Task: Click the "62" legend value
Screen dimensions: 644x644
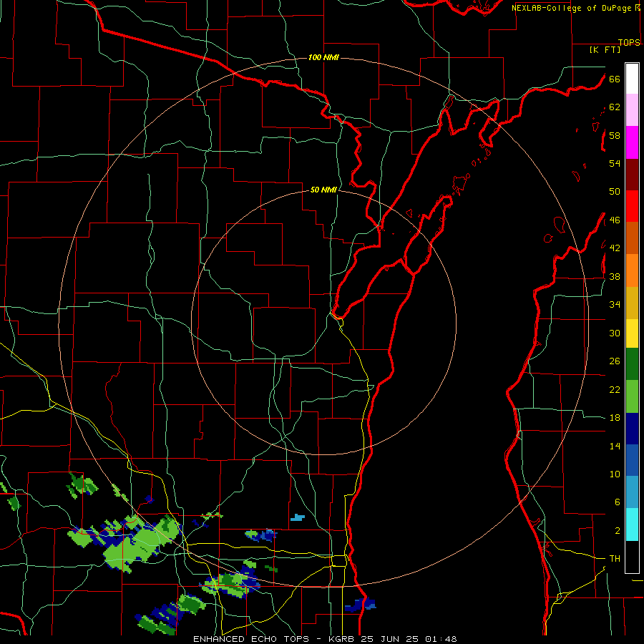Action: 615,107
